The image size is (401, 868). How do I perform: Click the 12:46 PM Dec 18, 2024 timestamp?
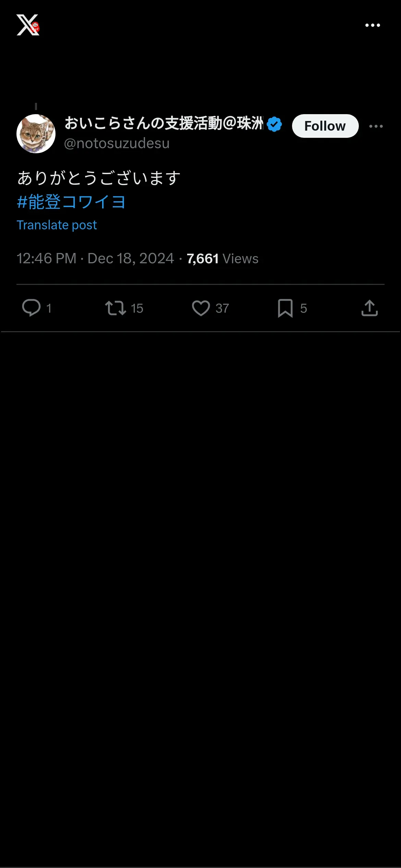coord(95,258)
